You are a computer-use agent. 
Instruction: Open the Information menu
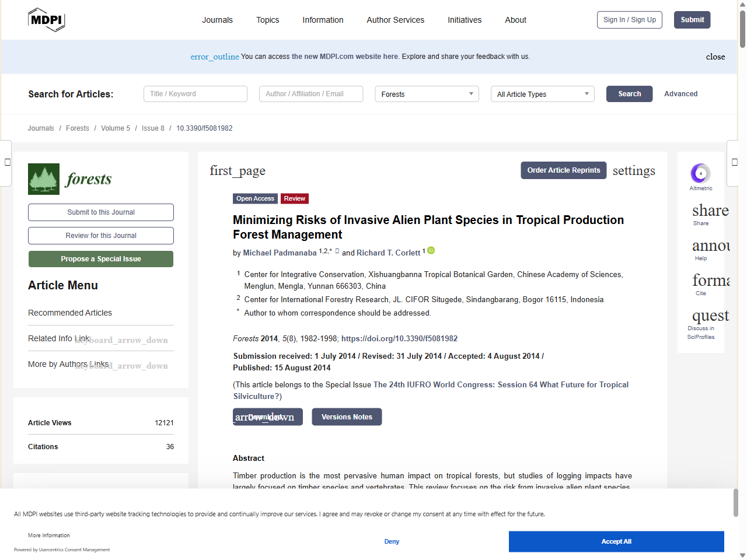tap(323, 20)
